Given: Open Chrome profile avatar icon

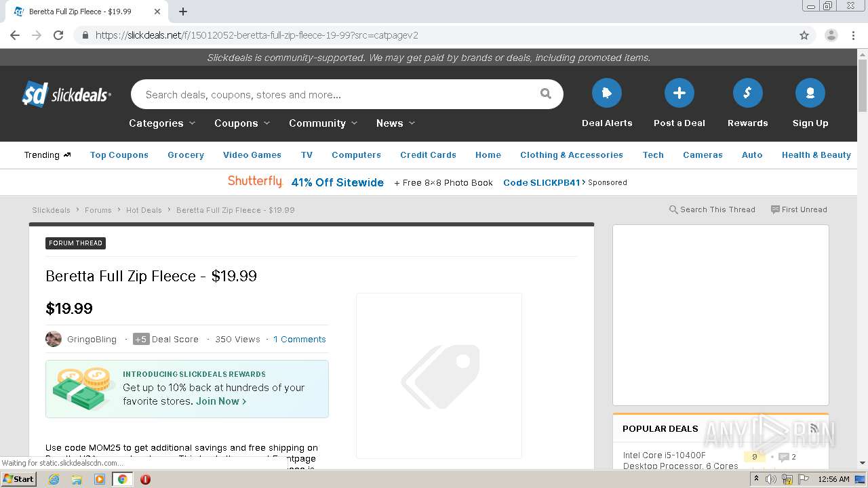Looking at the screenshot, I should click(x=831, y=35).
